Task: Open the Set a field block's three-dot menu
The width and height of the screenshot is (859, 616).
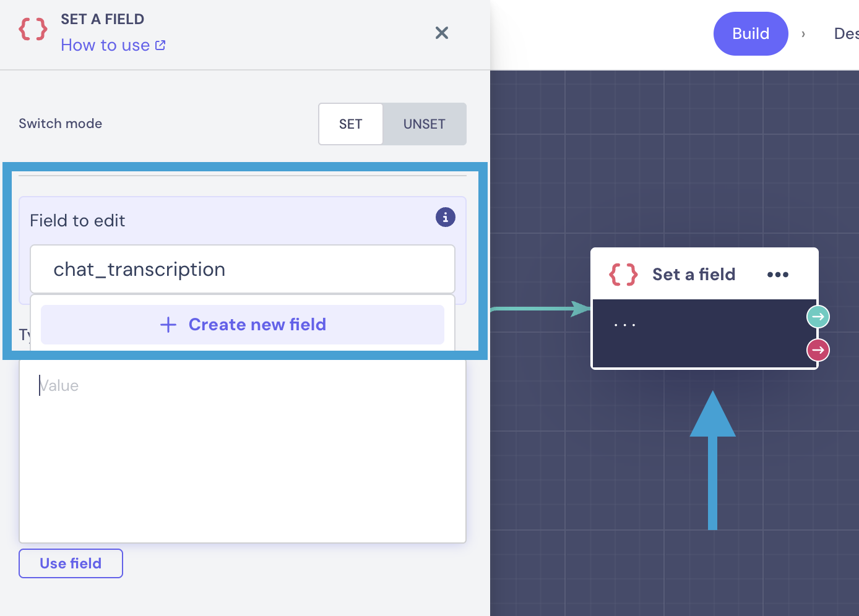Action: coord(778,275)
